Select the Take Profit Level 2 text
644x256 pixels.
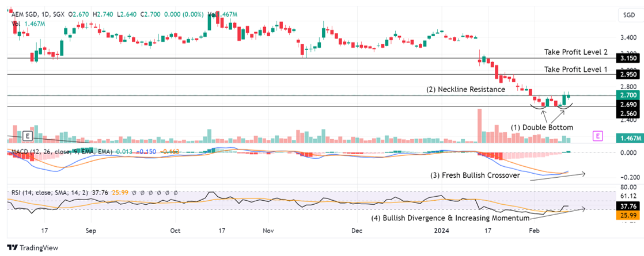click(576, 52)
